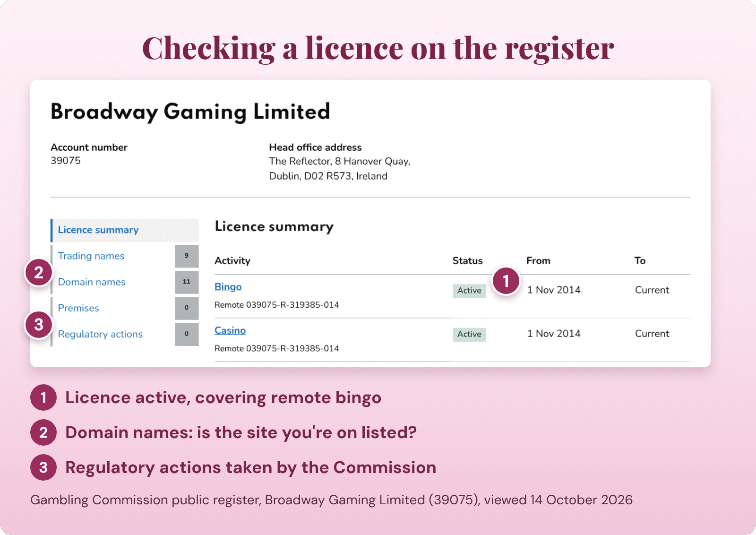Image resolution: width=756 pixels, height=535 pixels.
Task: Click the Head office address label
Action: point(315,147)
